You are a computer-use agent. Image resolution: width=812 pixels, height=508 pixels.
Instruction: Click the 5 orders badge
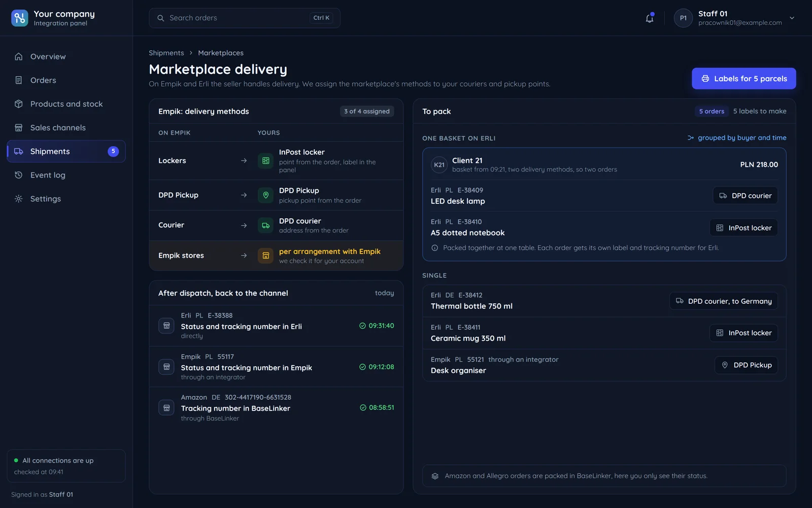712,111
